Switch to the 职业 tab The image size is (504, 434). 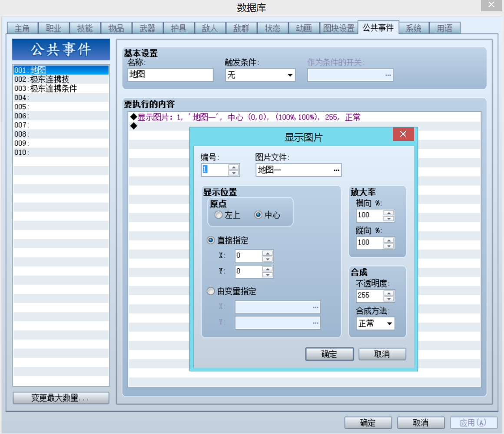(54, 28)
